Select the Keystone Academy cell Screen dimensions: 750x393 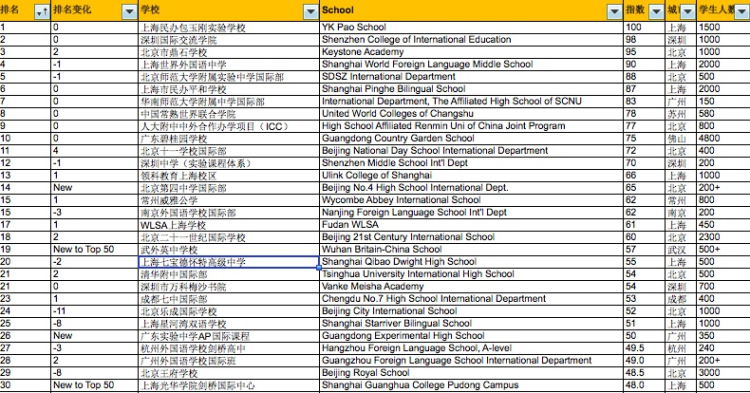point(472,52)
